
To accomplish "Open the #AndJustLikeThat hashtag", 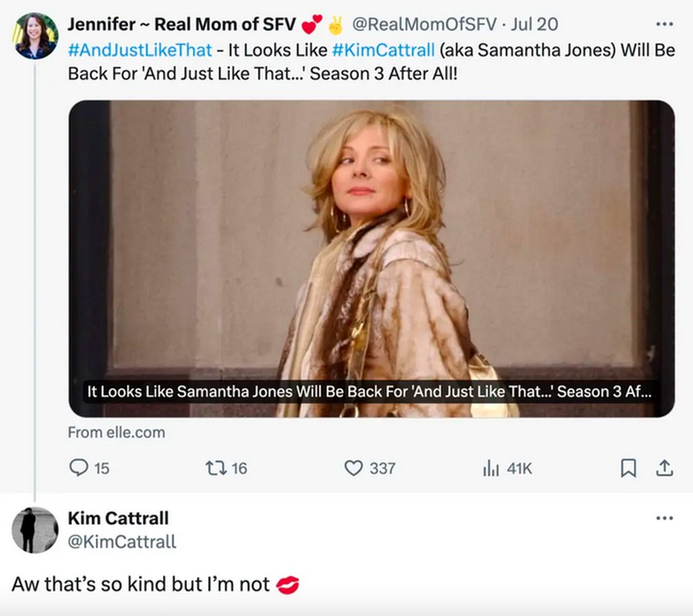I will (x=137, y=50).
